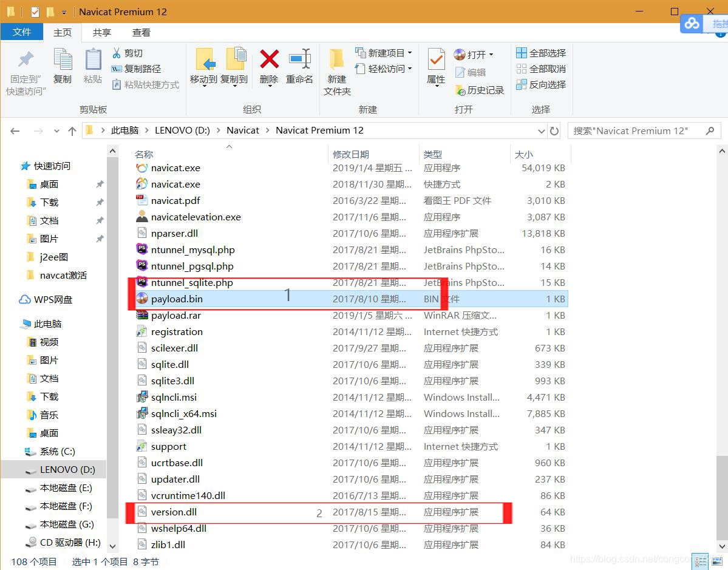Click the Paste clipboard icon
The image size is (728, 570).
tap(93, 59)
